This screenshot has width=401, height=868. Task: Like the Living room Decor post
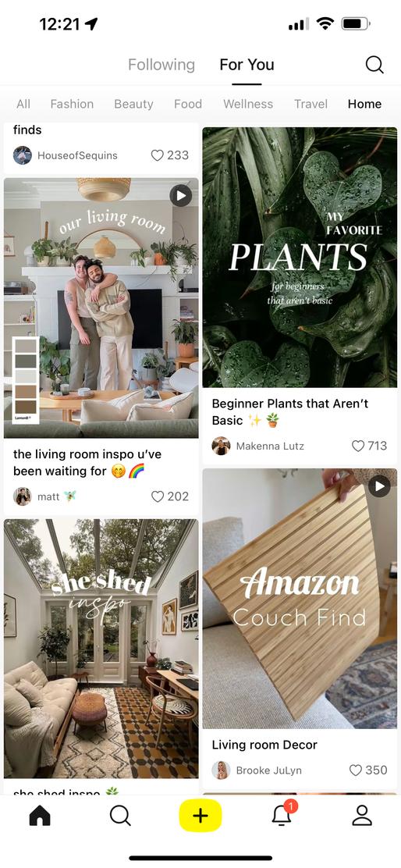356,770
